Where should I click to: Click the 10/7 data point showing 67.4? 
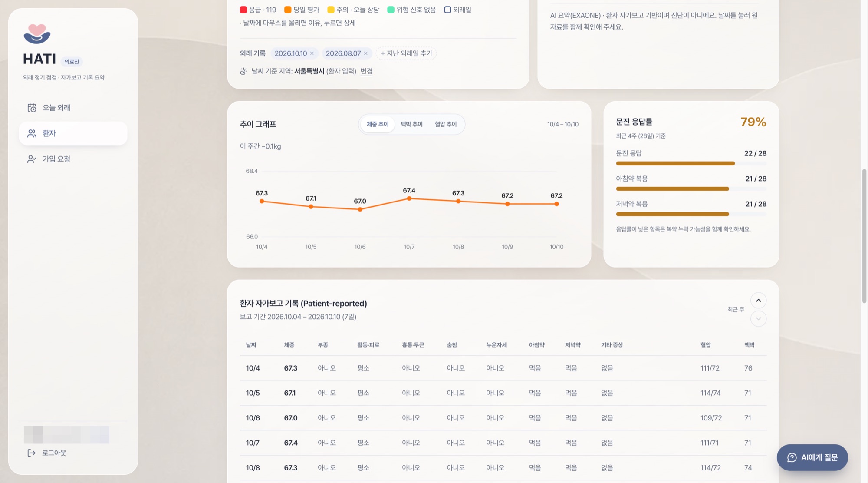[x=409, y=198]
